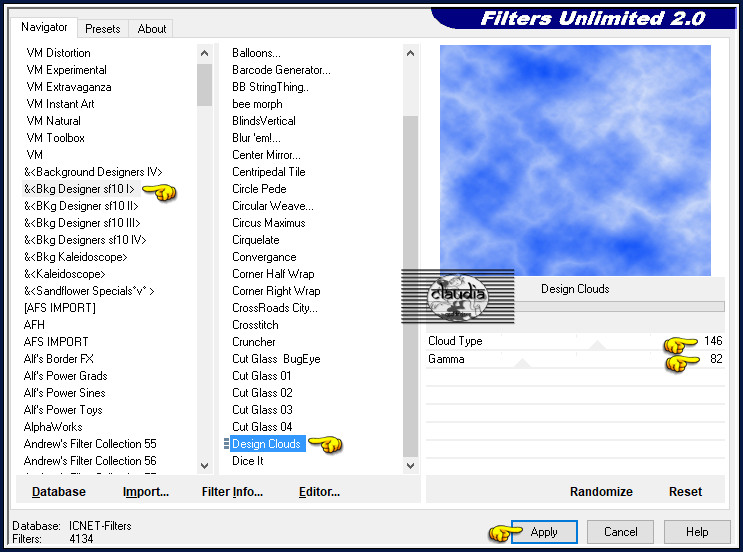Select VM Experimental category
Viewport: 743px width, 552px height.
(x=66, y=70)
